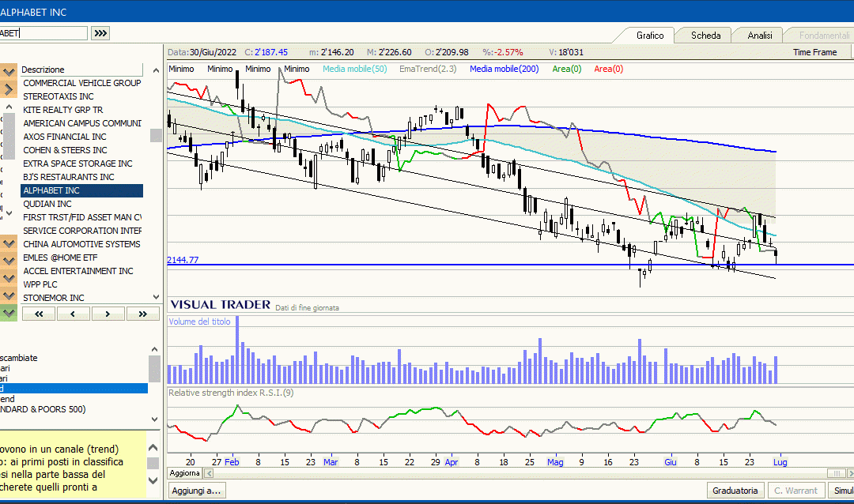The image size is (854, 504).
Task: Click the Volume del titolo panel label
Action: tap(199, 322)
